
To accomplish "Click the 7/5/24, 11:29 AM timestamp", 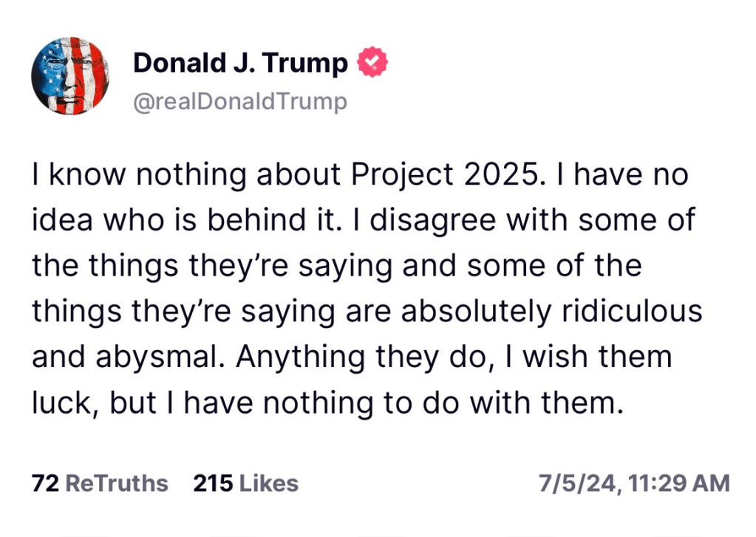I will pos(634,484).
